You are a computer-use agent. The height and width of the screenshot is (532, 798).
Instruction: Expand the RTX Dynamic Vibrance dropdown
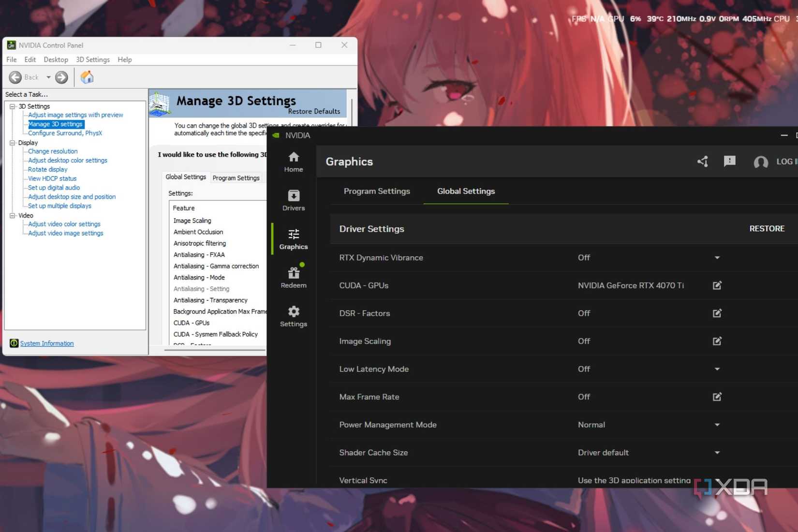coord(717,257)
